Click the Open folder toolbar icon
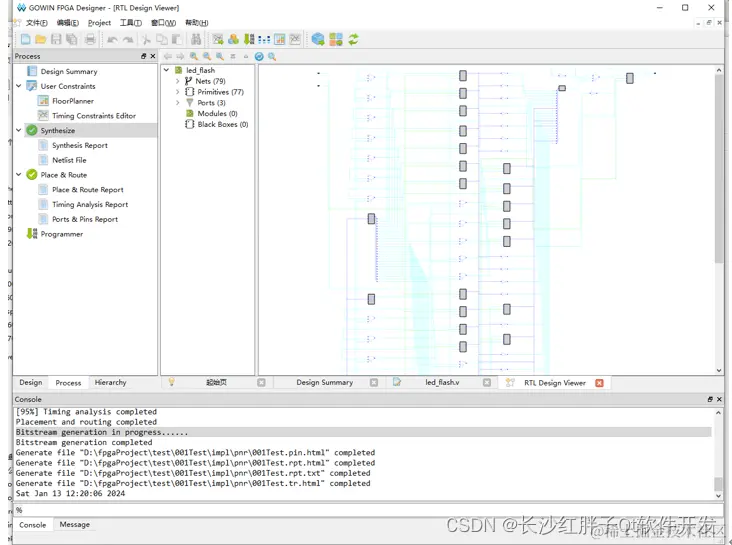This screenshot has width=732, height=545. pyautogui.click(x=41, y=39)
